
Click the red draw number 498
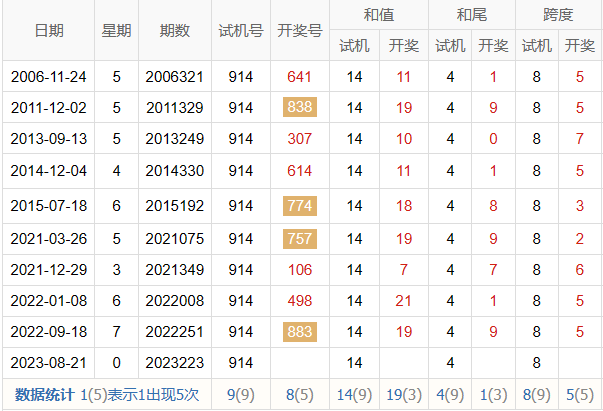(300, 300)
